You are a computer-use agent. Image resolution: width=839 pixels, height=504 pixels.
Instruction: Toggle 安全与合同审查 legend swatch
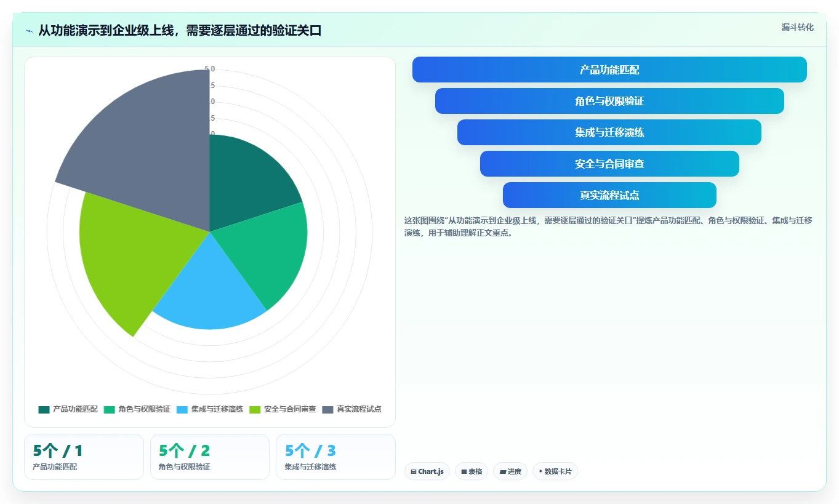pos(255,409)
